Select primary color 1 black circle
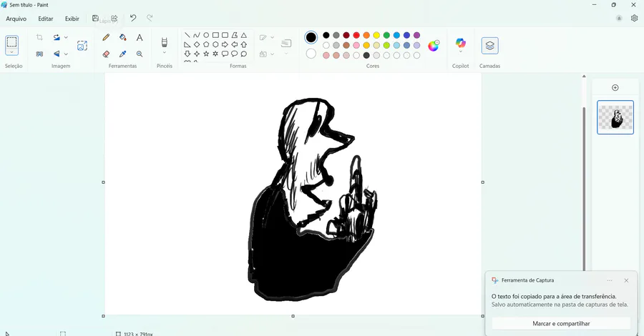This screenshot has width=644, height=336. 311,37
